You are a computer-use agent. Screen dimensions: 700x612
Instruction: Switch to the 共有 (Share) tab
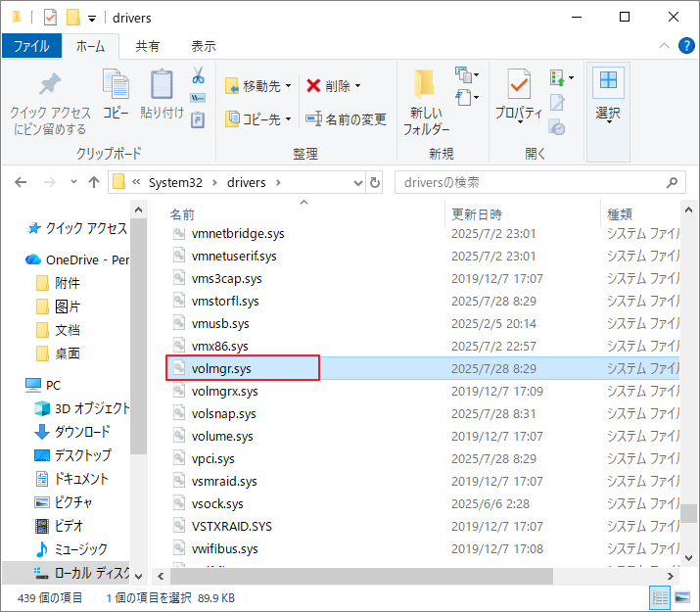[x=147, y=46]
